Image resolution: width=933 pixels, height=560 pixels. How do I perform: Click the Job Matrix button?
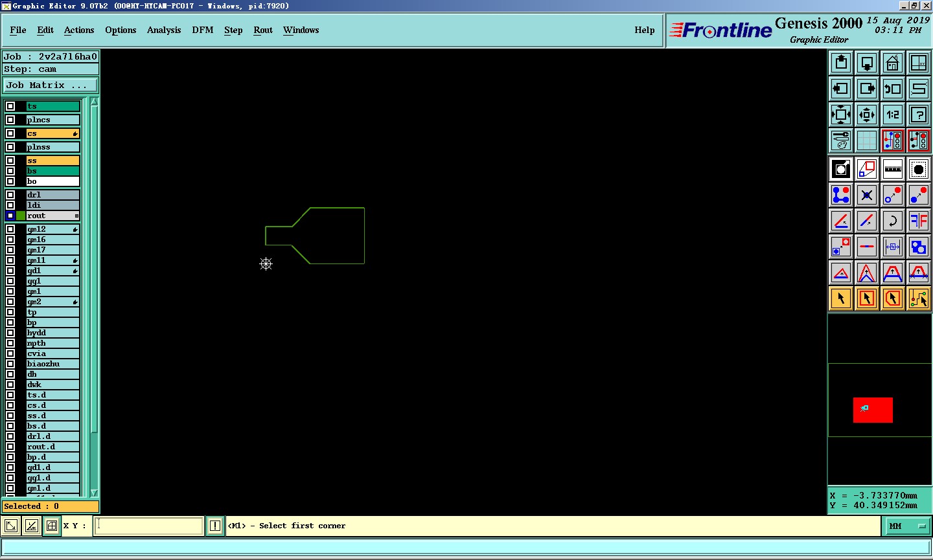coord(51,85)
